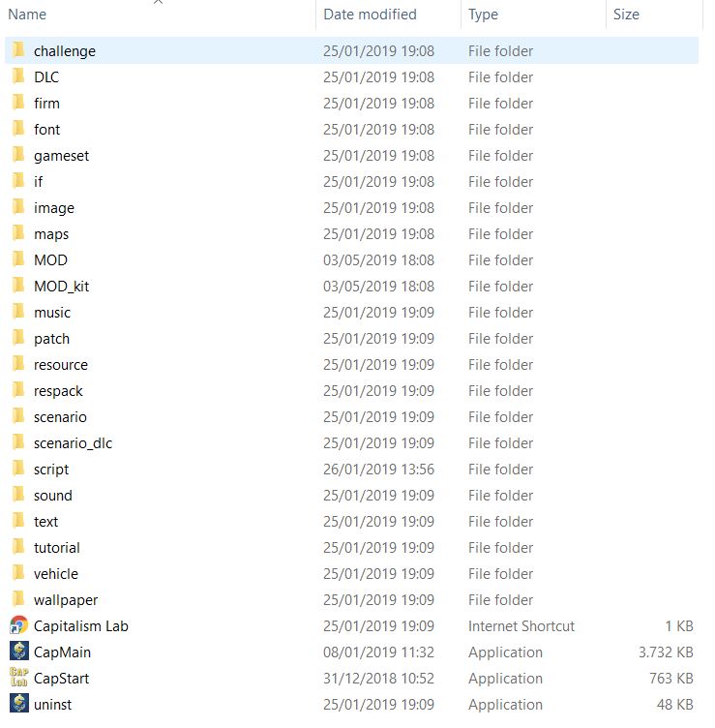
Task: Select the sound folder icon
Action: coord(18,495)
